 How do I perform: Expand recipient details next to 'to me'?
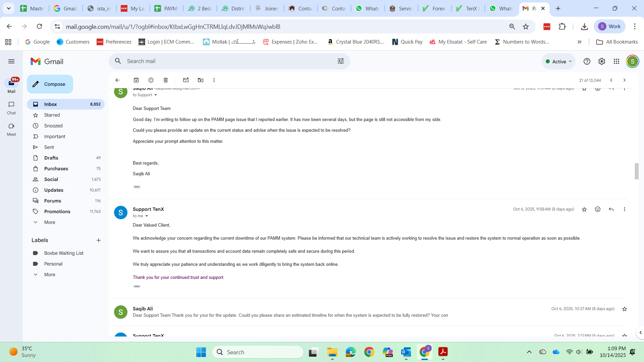point(147,216)
